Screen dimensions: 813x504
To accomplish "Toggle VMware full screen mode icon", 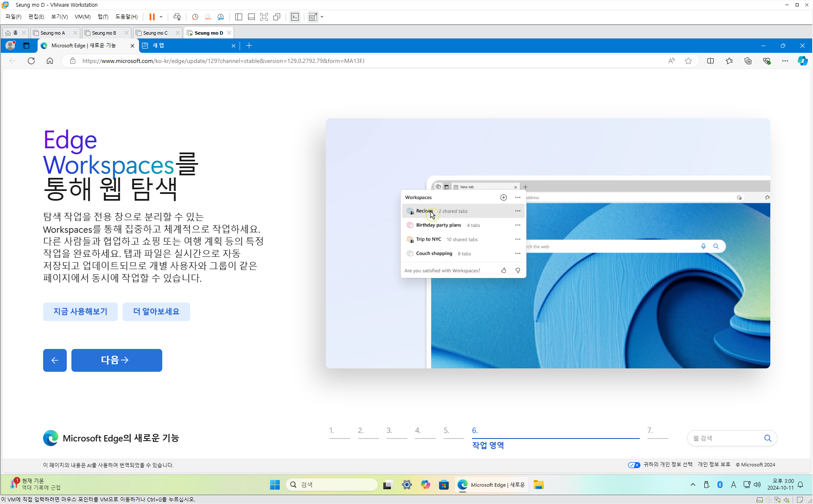I will pyautogui.click(x=264, y=17).
